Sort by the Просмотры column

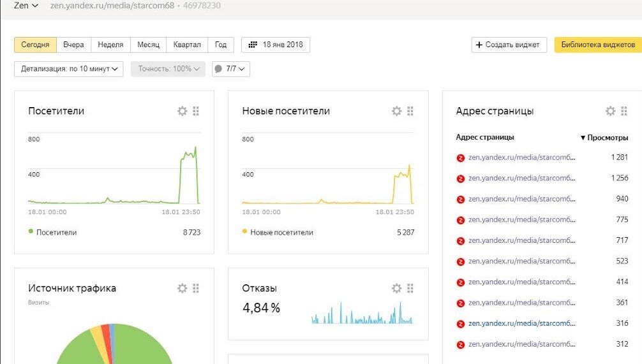click(x=604, y=138)
